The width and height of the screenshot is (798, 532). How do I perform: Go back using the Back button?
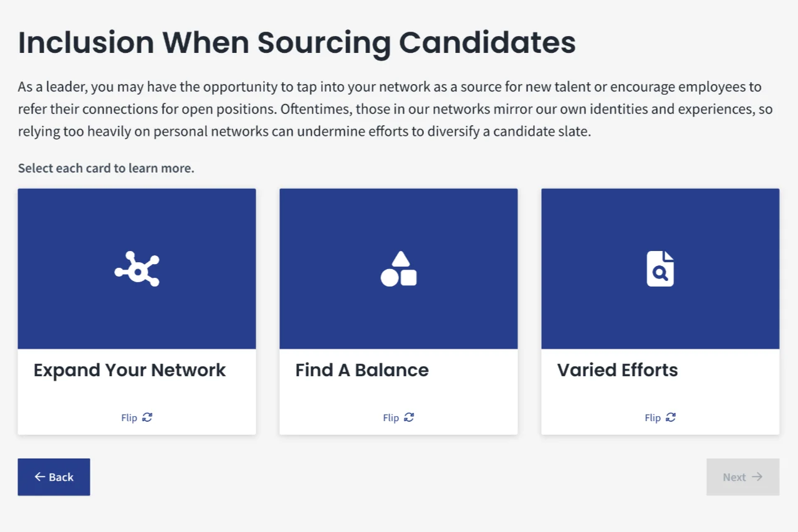coord(54,477)
